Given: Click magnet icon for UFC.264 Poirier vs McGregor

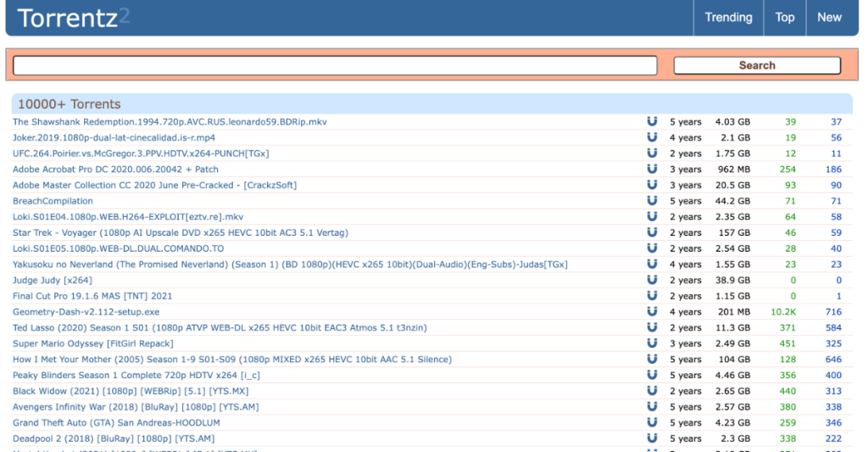Looking at the screenshot, I should point(652,153).
